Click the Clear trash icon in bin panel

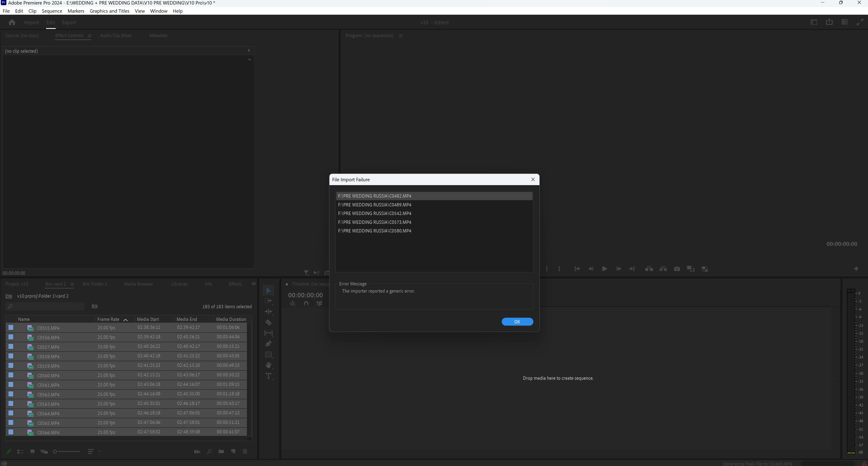245,452
